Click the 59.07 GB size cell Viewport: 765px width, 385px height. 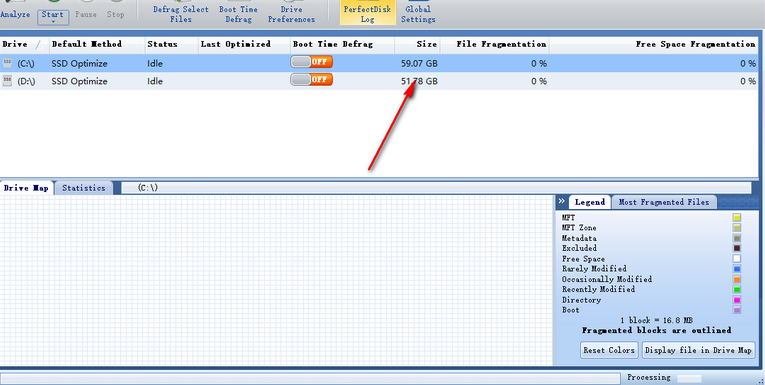pyautogui.click(x=419, y=63)
